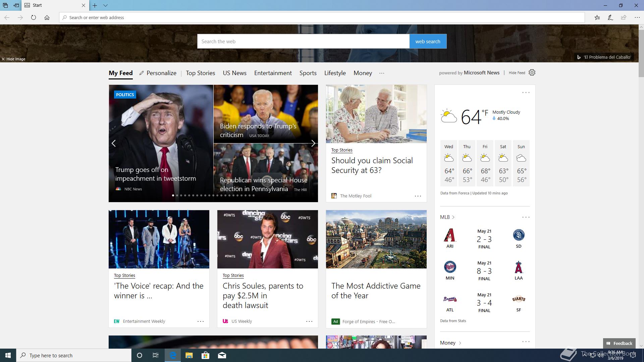Expand the MLB scores section arrow

point(453,217)
